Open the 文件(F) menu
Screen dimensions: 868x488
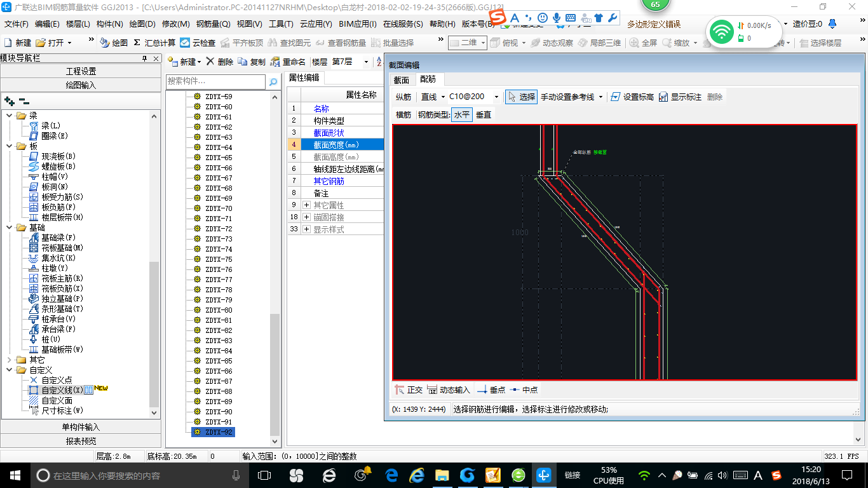point(17,24)
